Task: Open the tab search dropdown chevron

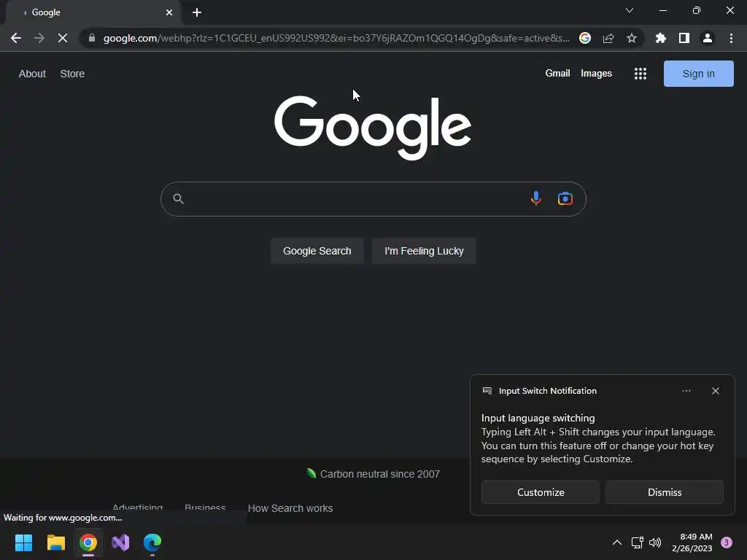Action: coord(630,10)
